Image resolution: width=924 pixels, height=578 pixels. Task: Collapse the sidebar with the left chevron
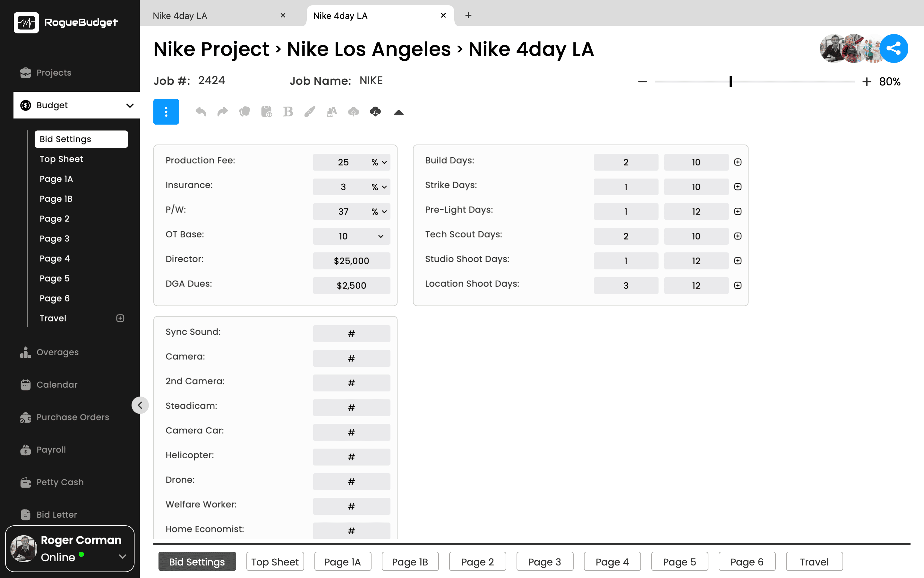pyautogui.click(x=140, y=405)
